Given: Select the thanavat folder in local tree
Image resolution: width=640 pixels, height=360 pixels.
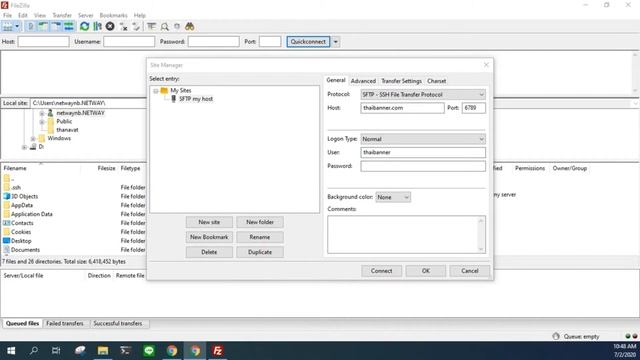Looking at the screenshot, I should tap(67, 130).
